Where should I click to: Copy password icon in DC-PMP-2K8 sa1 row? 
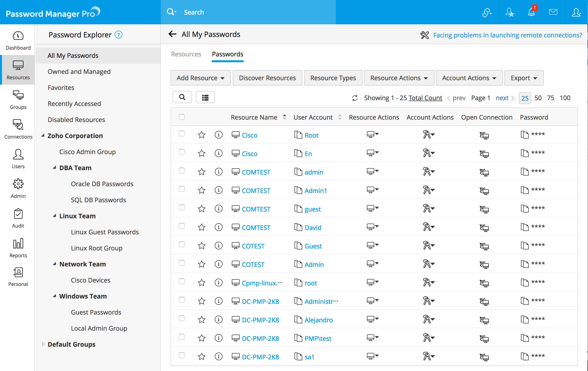click(524, 357)
